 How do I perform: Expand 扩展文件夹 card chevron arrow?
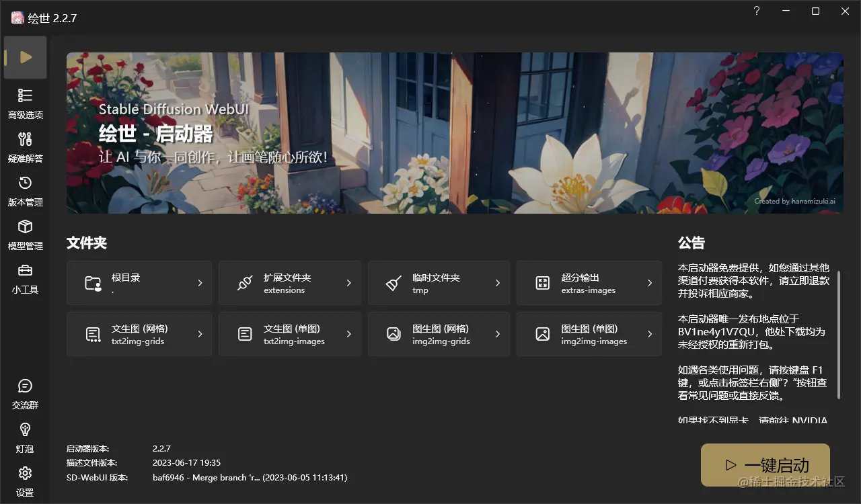[349, 283]
